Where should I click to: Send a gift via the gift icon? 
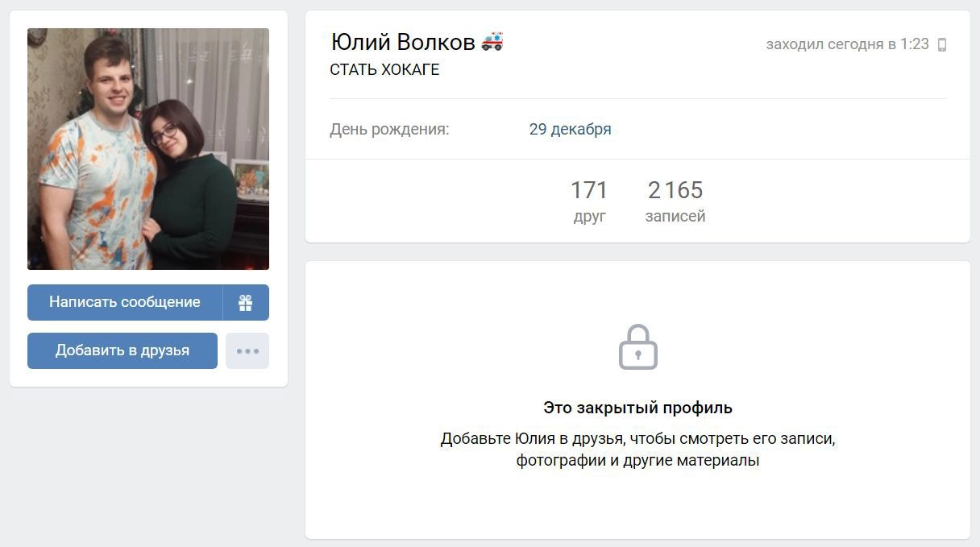pos(246,302)
